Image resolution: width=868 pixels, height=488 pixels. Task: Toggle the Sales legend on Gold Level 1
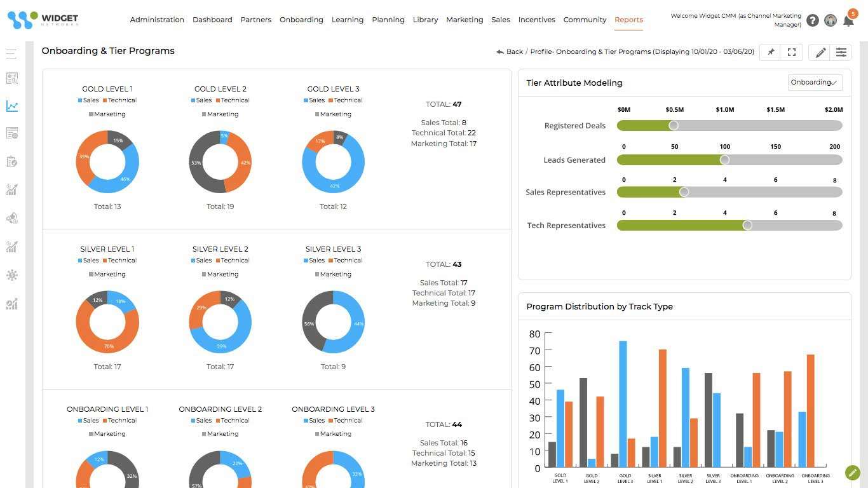click(88, 100)
